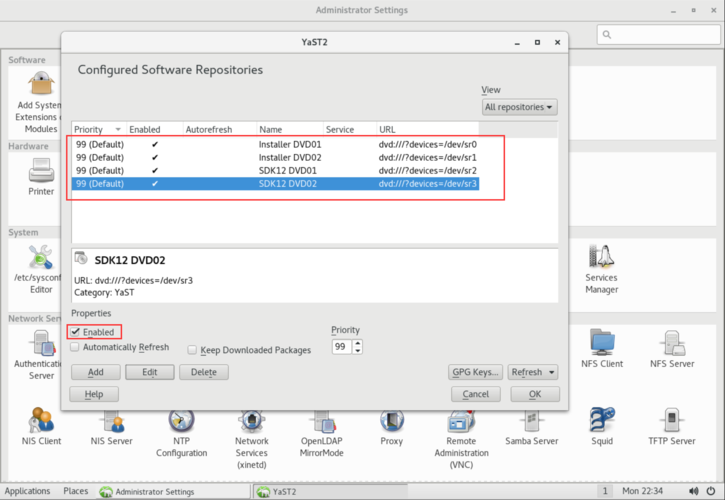Viewport: 725px width, 500px height.
Task: Launch the NIS Server module
Action: [111, 422]
